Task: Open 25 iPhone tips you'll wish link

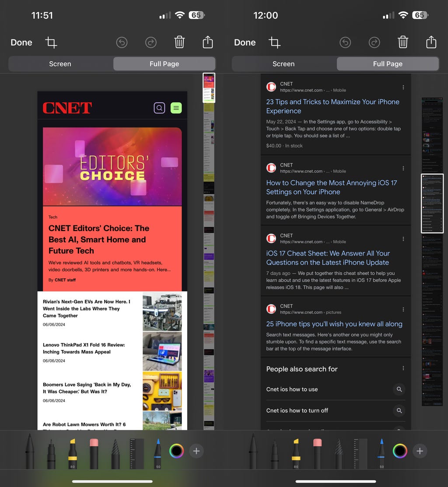Action: pyautogui.click(x=334, y=324)
